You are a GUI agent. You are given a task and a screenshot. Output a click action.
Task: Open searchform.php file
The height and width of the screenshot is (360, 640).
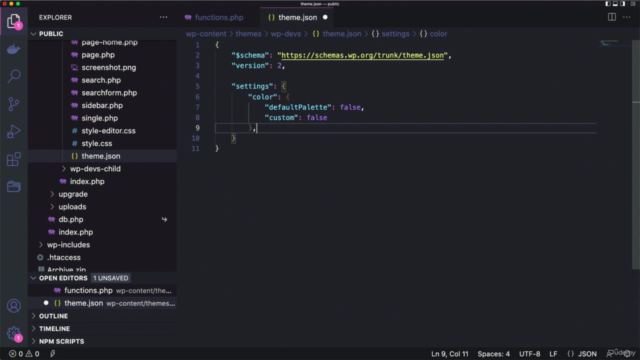click(x=109, y=93)
